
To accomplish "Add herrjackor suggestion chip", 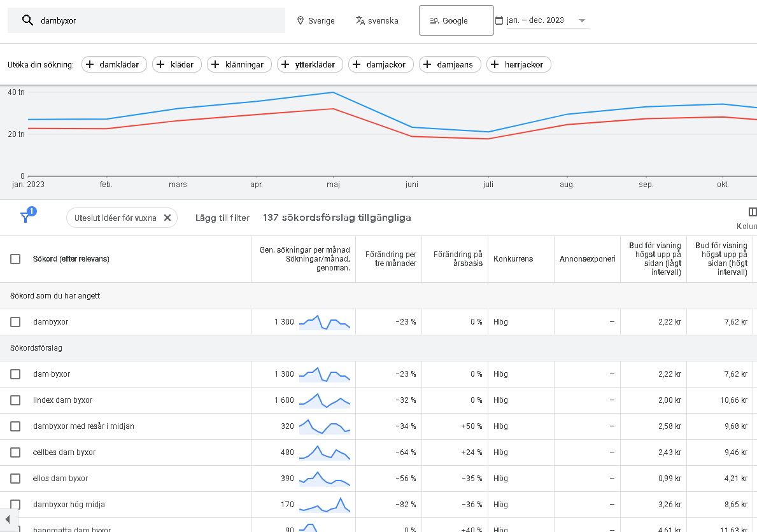I will pyautogui.click(x=518, y=64).
